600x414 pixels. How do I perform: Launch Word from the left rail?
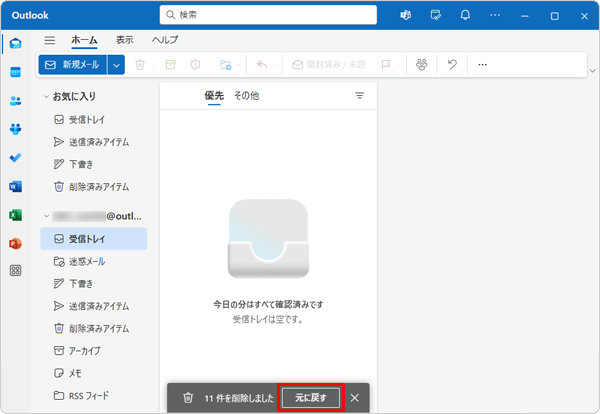pos(15,186)
